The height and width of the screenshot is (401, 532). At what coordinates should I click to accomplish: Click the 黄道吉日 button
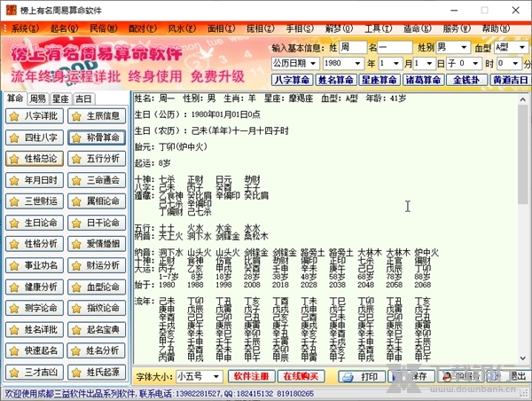(x=510, y=80)
